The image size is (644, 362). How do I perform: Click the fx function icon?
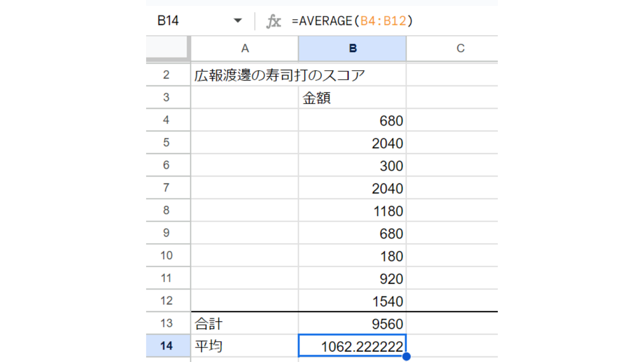[x=273, y=21]
